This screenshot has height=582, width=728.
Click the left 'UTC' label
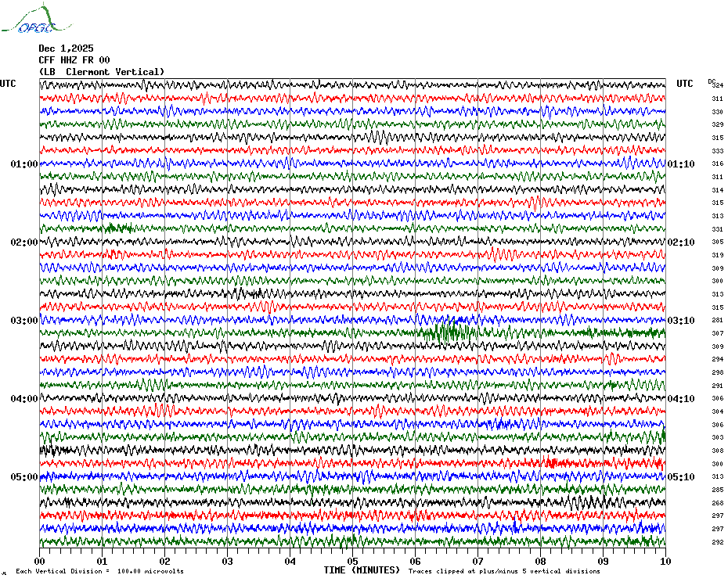click(8, 84)
